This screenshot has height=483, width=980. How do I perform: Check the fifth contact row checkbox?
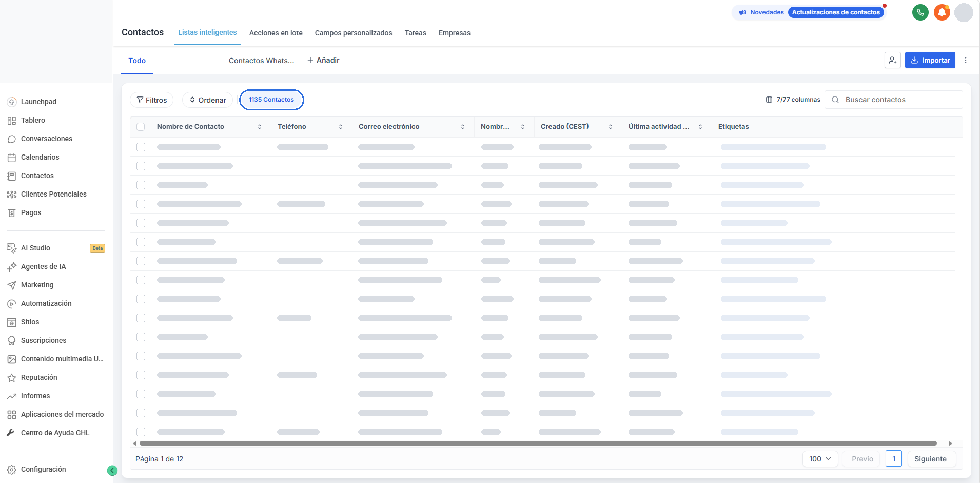pyautogui.click(x=141, y=223)
